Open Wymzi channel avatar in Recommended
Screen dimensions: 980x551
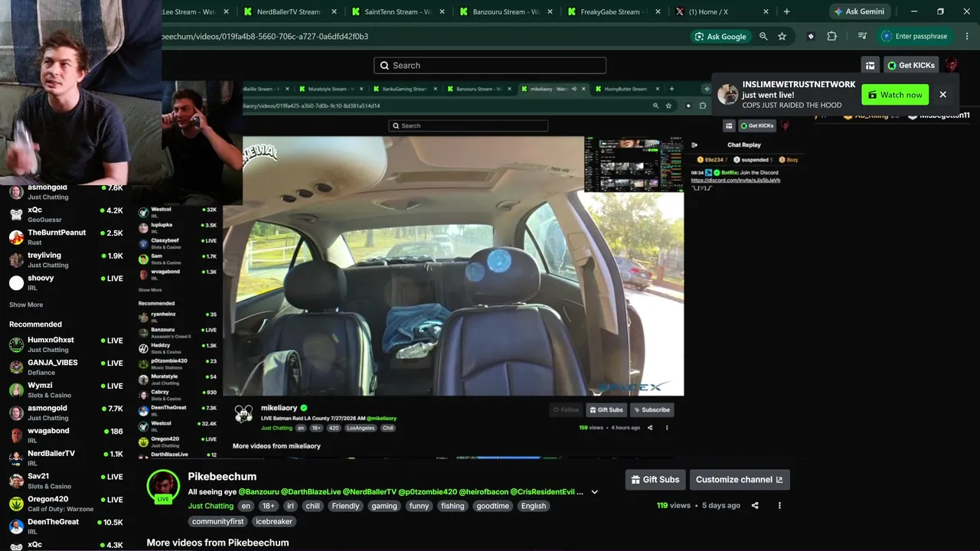coord(16,390)
